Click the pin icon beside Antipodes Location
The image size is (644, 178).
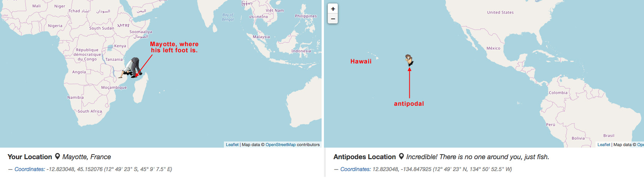click(x=401, y=156)
